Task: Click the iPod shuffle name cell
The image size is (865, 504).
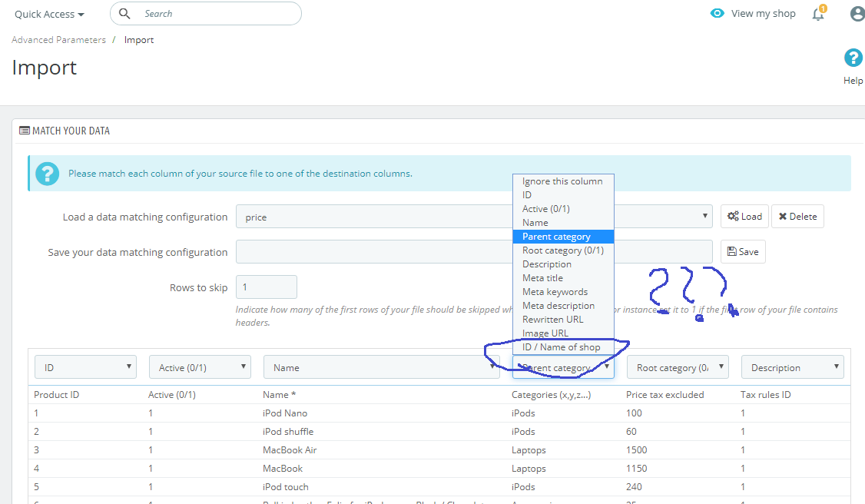Action: (288, 432)
